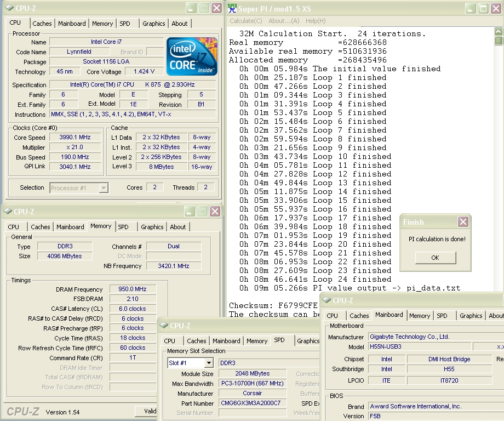Click the Super PI vertical scrollbar thumb

(x=498, y=41)
